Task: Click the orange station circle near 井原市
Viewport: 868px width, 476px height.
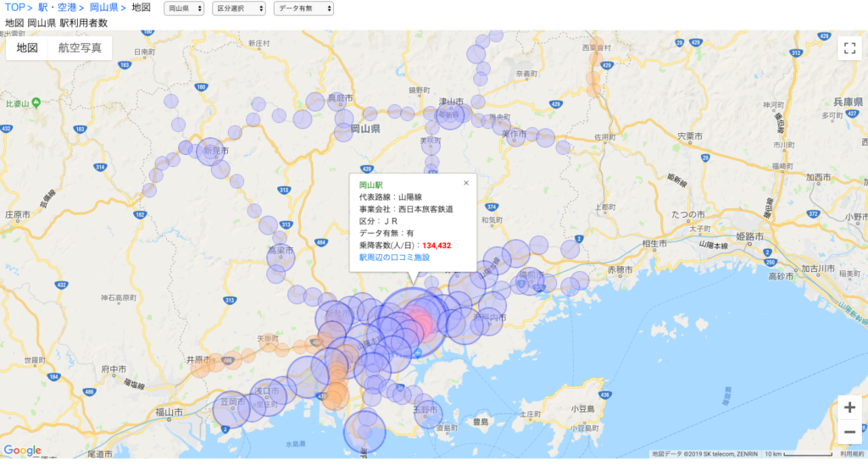Action: [x=203, y=366]
